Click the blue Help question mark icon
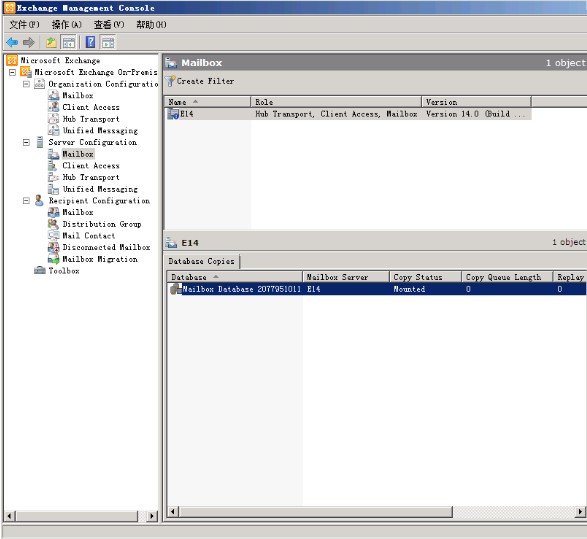Screen dimensions: 587x539 [91, 42]
